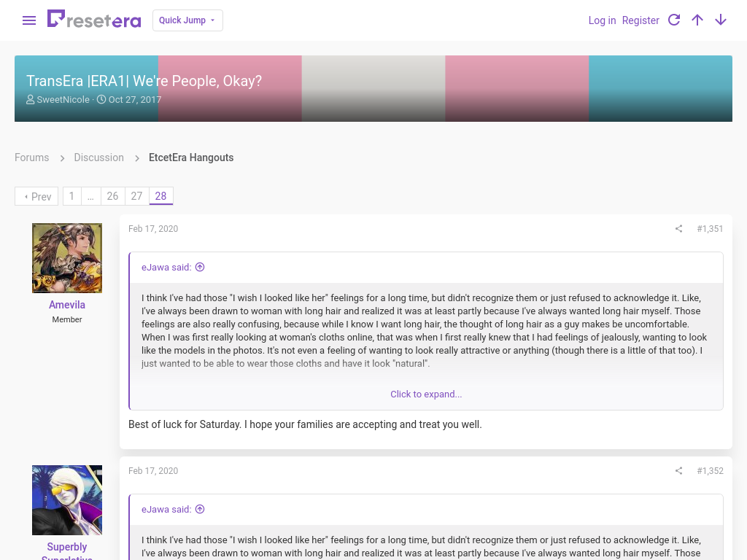
Task: Go to the ResetEra home logo
Action: tap(94, 19)
